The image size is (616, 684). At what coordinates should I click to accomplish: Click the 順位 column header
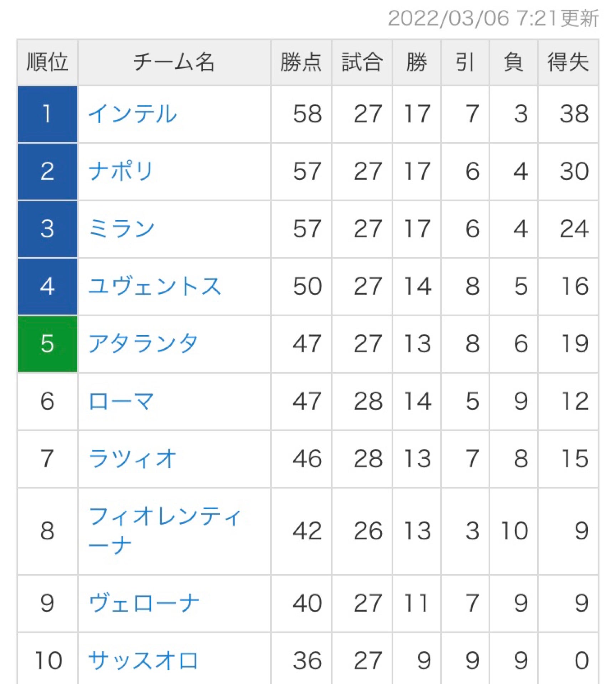coord(47,62)
